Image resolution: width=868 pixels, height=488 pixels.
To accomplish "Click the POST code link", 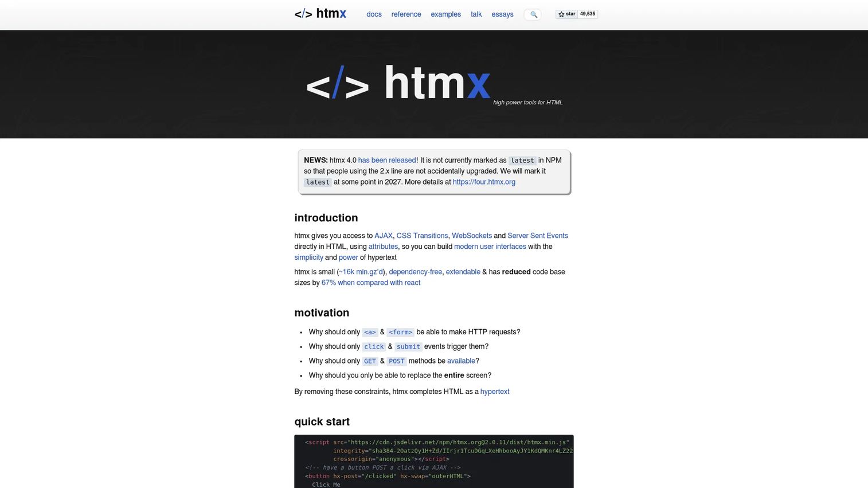I will (396, 361).
